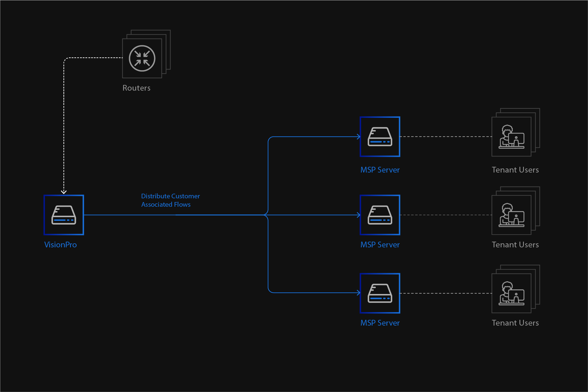Click the bottom Tenant Users icon

[x=511, y=293]
